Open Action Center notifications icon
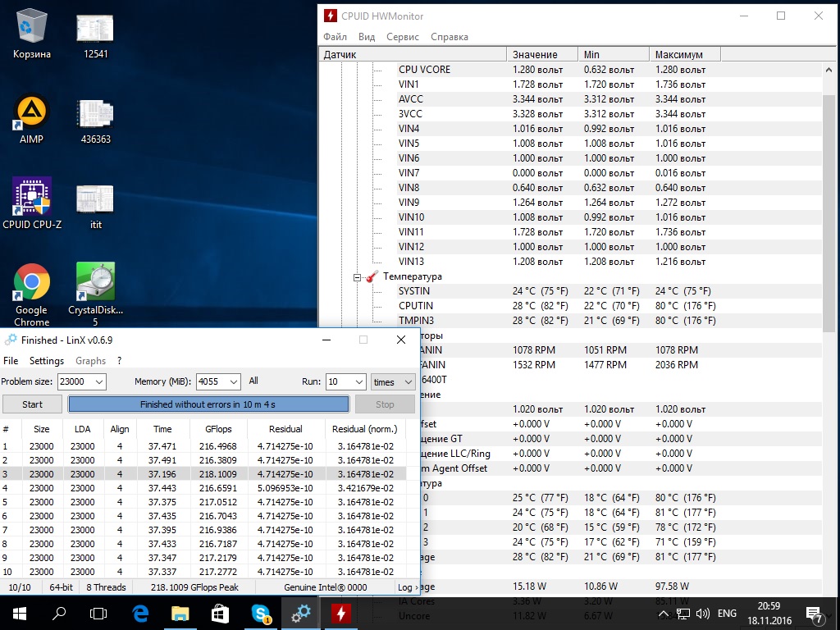The height and width of the screenshot is (630, 840). [x=815, y=614]
